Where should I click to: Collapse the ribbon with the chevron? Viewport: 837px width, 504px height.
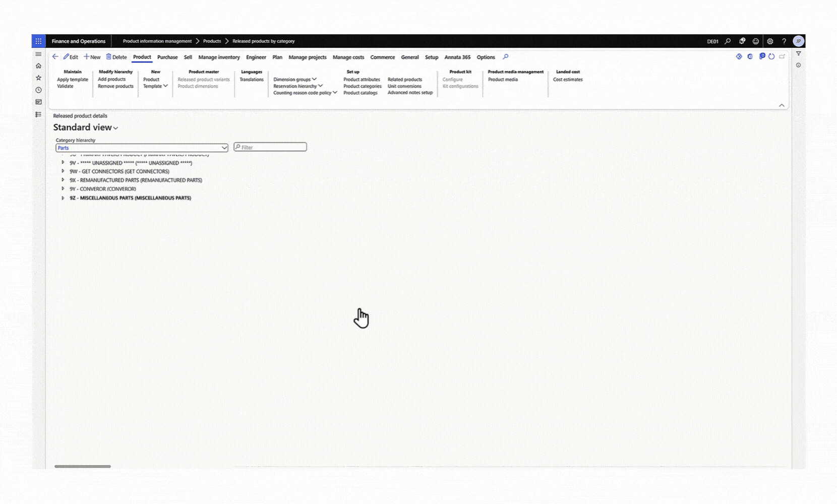coord(782,105)
